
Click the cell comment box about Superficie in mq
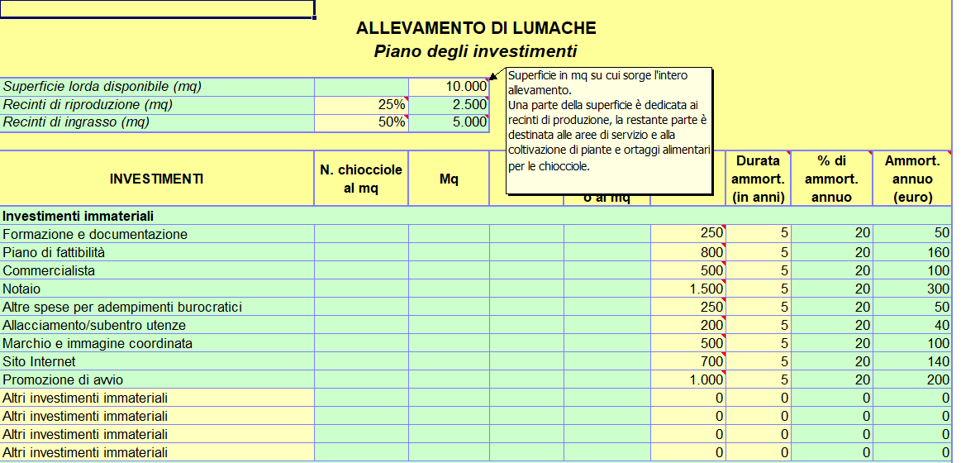(609, 131)
